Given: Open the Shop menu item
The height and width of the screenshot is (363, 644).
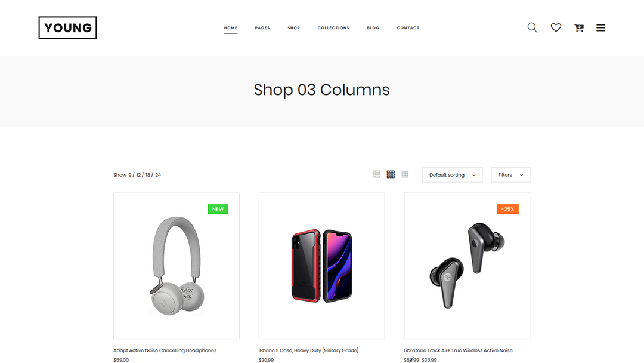Looking at the screenshot, I should [293, 28].
